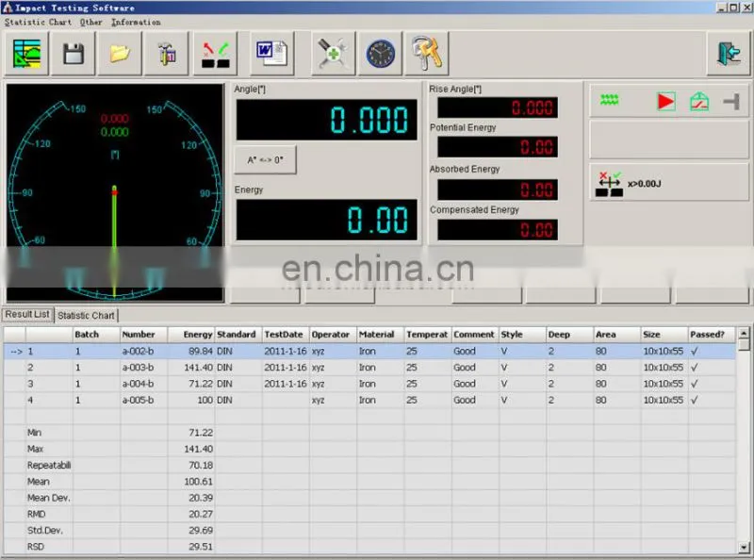The image size is (754, 560).
Task: Open the clock time settings icon
Action: 380,54
